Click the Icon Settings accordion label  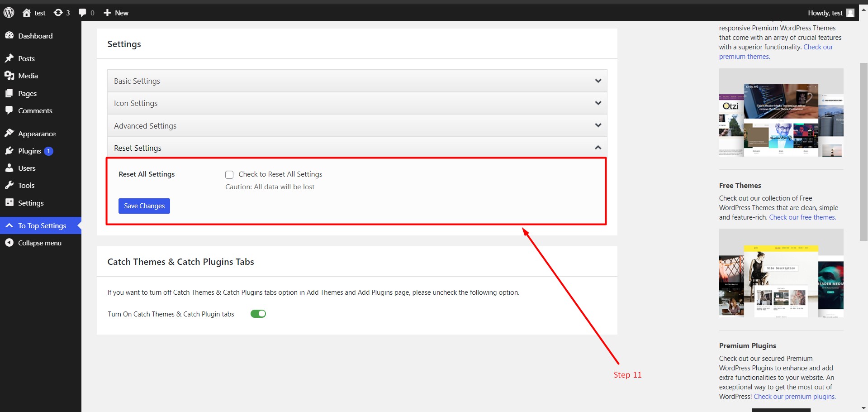[x=136, y=103]
